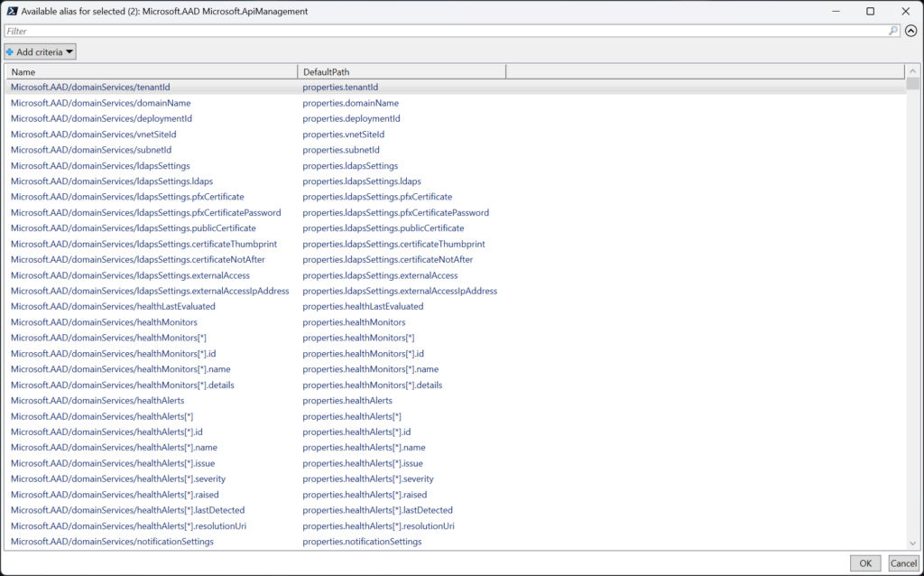This screenshot has width=924, height=576.
Task: Click DefaultPath cell properties.subnetId
Action: coord(341,150)
